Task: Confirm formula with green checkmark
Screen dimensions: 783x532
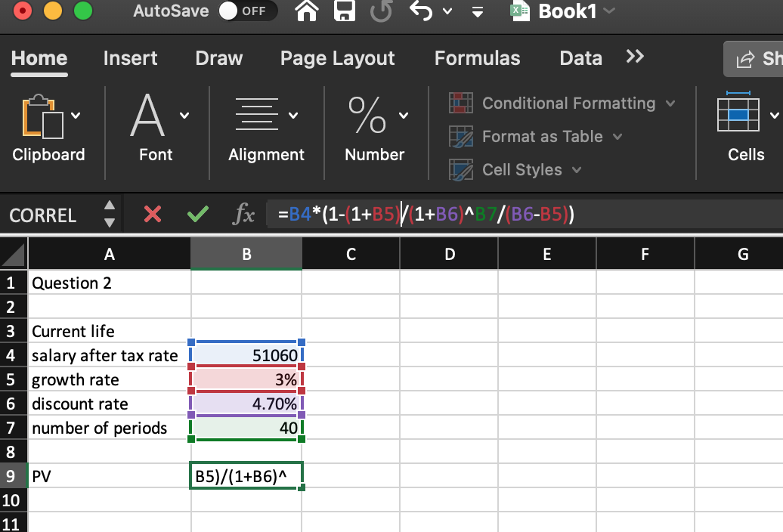Action: tap(197, 215)
